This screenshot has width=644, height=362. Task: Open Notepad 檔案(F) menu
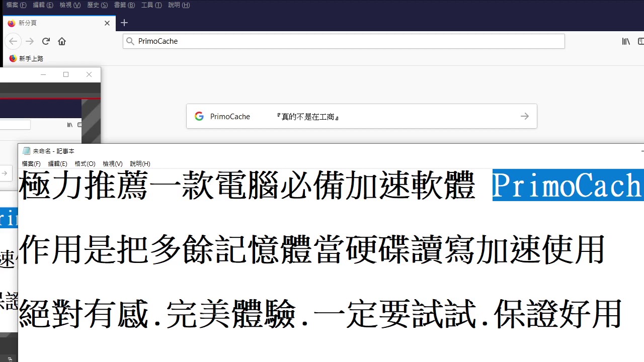click(31, 164)
